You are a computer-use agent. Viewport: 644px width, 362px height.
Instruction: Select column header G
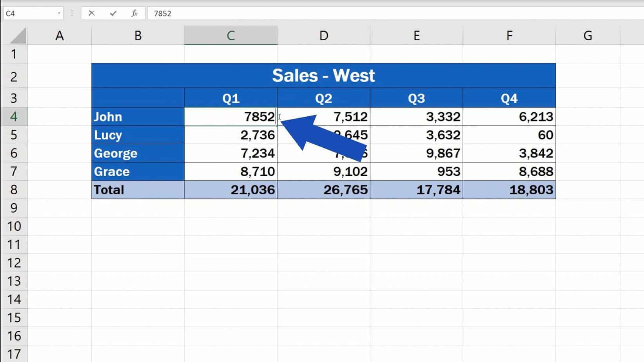coord(588,35)
